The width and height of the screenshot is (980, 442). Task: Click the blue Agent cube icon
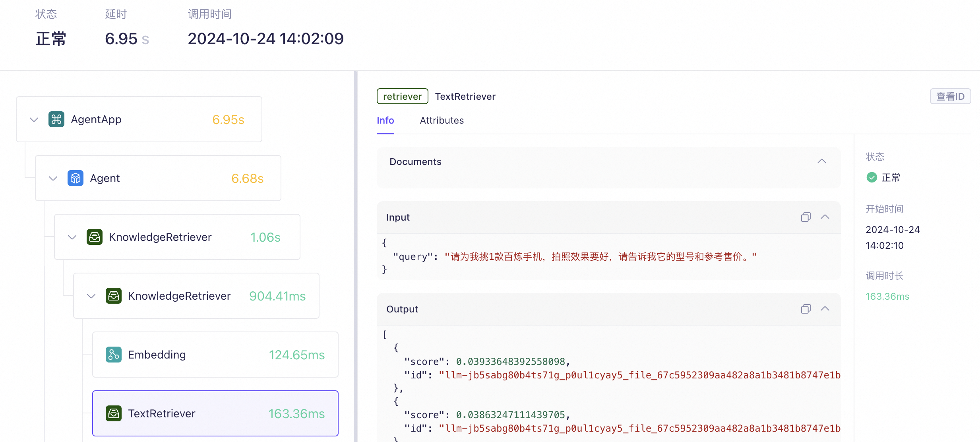click(x=75, y=178)
